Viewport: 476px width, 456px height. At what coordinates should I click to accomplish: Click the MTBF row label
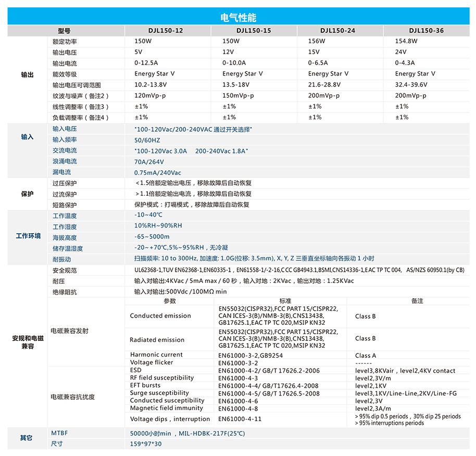(x=59, y=433)
